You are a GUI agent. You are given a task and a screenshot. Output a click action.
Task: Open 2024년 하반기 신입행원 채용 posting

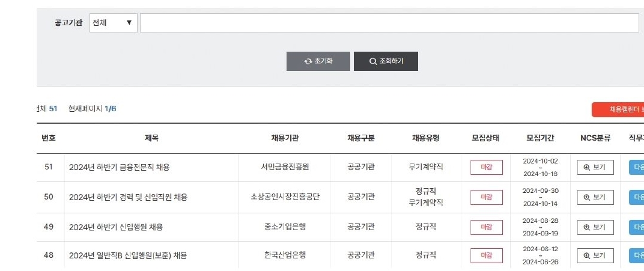click(x=116, y=227)
